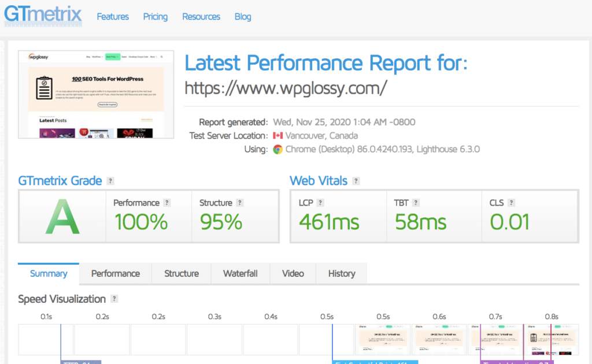Click help icon next to Structure score
This screenshot has width=592, height=364.
coord(239,203)
